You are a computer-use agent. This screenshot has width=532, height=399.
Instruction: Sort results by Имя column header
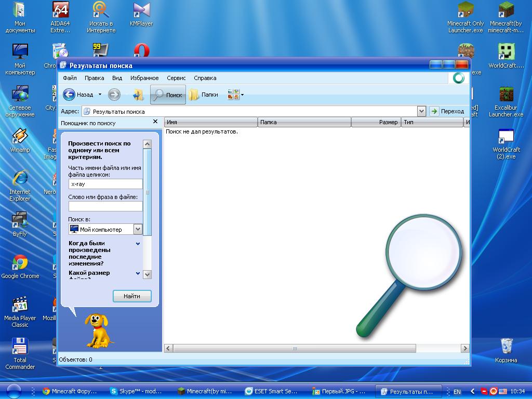coord(211,122)
